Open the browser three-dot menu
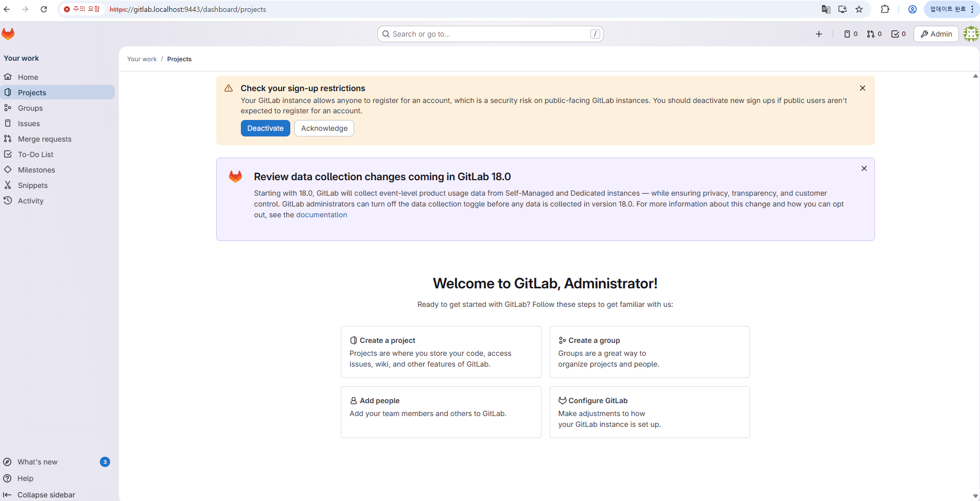The width and height of the screenshot is (980, 501). click(972, 9)
